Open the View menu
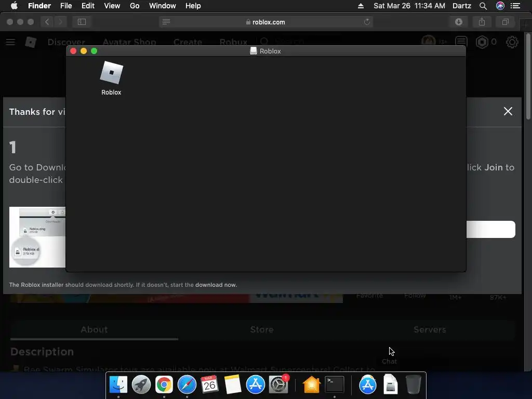Viewport: 532px width, 399px height. tap(112, 6)
